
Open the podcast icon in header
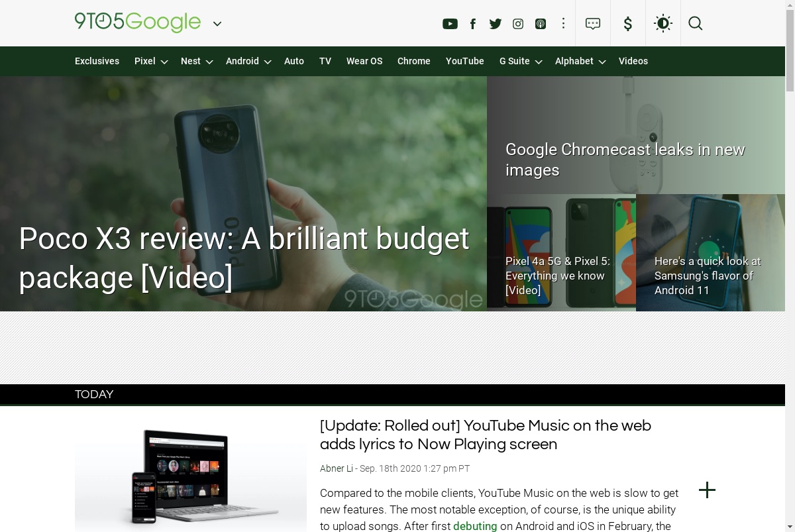(x=541, y=24)
